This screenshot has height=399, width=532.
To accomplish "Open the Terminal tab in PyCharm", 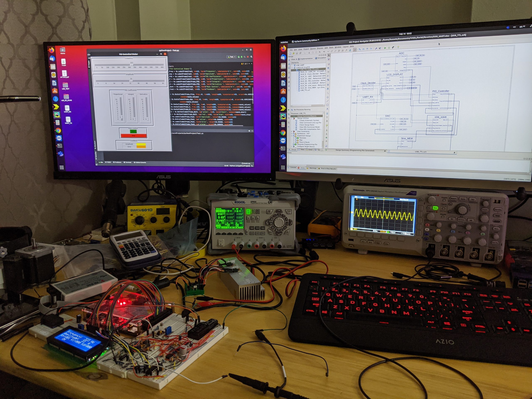I will click(x=127, y=162).
